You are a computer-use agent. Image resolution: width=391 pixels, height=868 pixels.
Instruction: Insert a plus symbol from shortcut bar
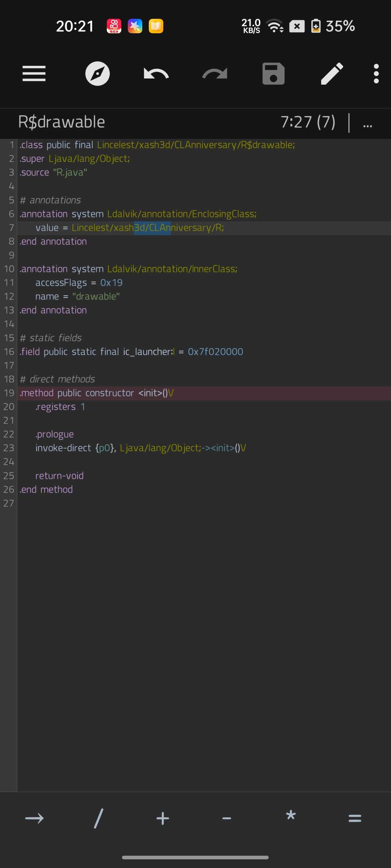163,818
